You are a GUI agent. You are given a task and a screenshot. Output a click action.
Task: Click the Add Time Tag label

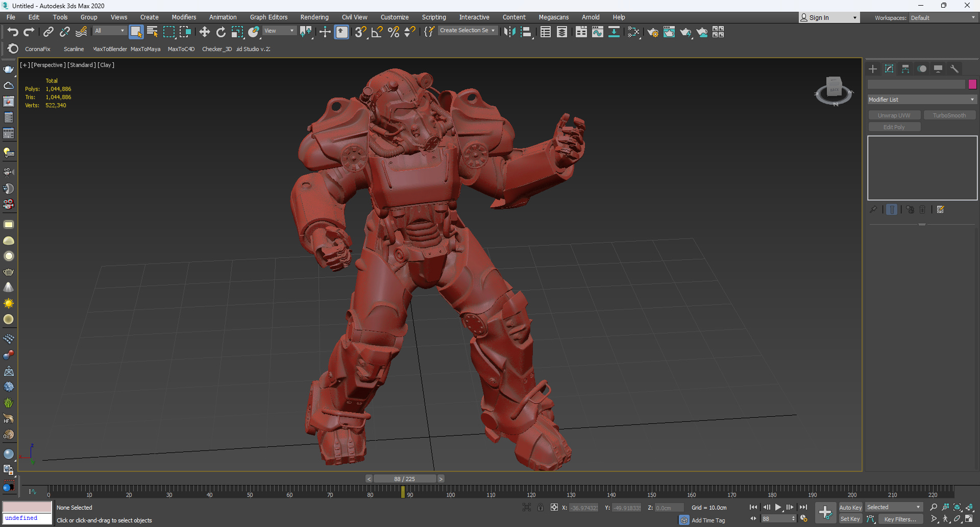708,520
